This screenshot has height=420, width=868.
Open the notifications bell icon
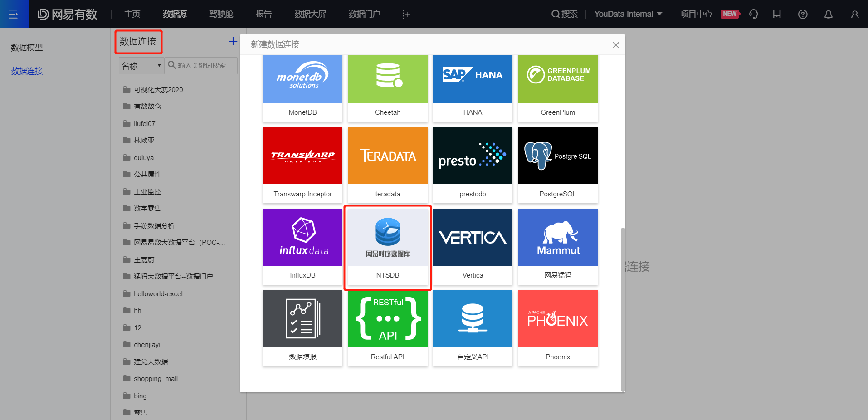tap(829, 14)
